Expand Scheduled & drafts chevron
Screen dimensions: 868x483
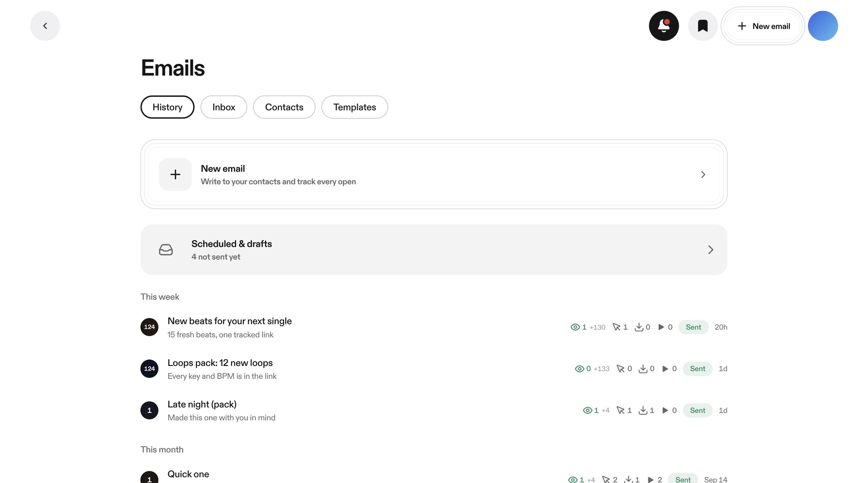tap(711, 250)
